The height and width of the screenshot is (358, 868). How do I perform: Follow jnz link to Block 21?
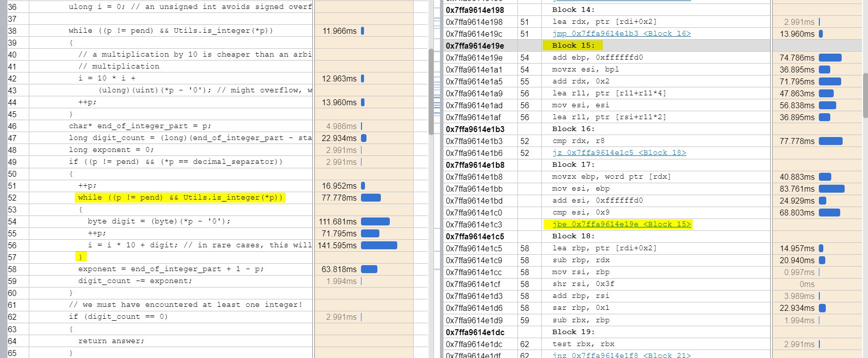[621, 355]
